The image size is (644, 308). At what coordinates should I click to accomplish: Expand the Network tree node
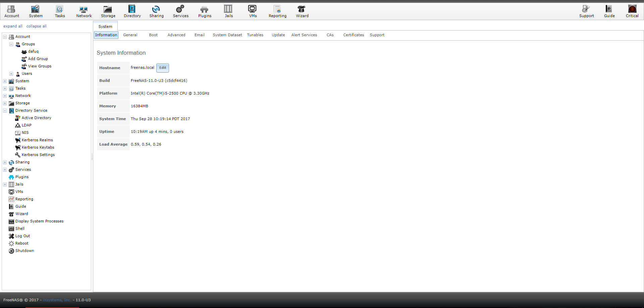pos(5,96)
